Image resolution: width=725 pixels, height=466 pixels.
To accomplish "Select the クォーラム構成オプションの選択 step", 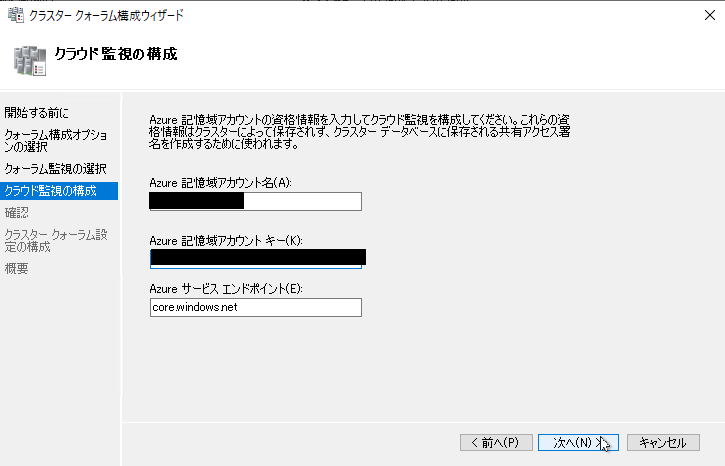I will click(x=55, y=141).
